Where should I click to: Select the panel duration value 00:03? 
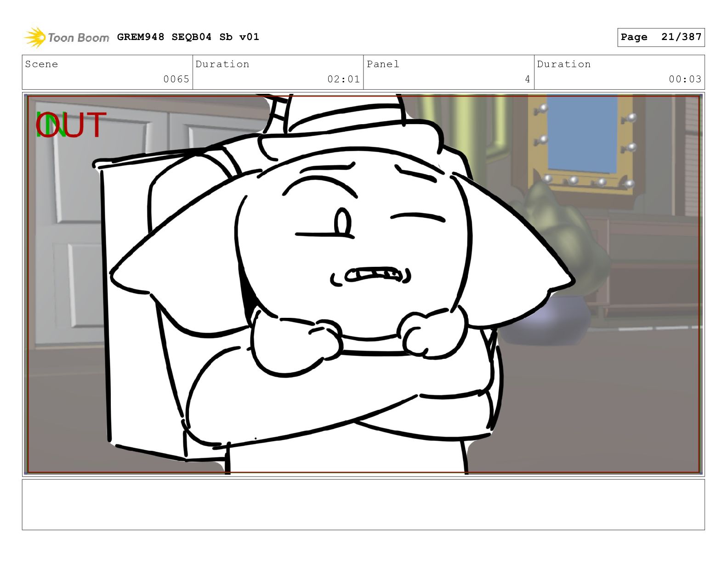(x=685, y=79)
